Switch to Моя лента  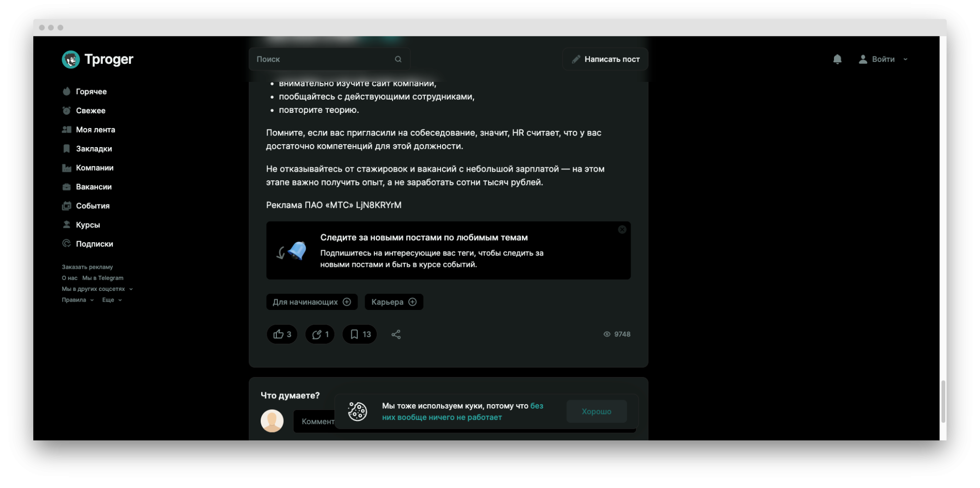click(x=96, y=129)
